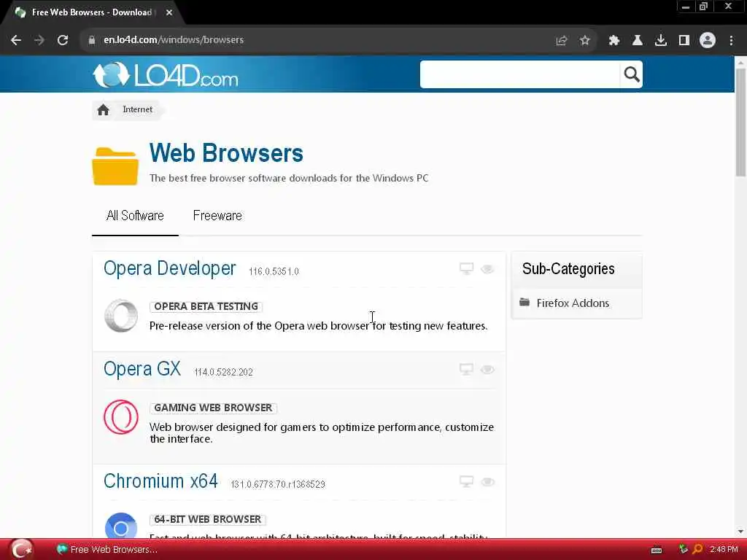Click the LO4D.com logo
The image size is (747, 560).
pos(166,75)
